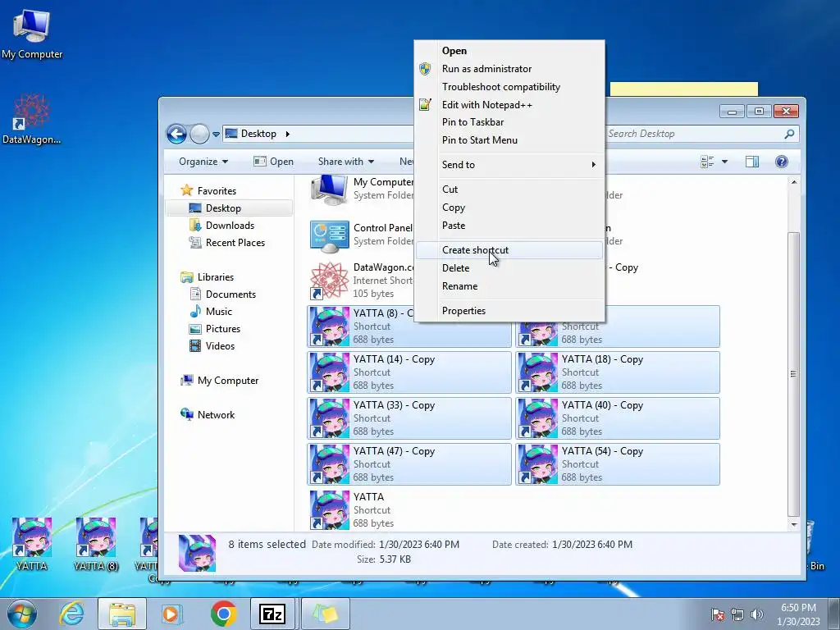Viewport: 840px width, 630px height.
Task: Select My Computer item in file list
Action: coord(362,189)
